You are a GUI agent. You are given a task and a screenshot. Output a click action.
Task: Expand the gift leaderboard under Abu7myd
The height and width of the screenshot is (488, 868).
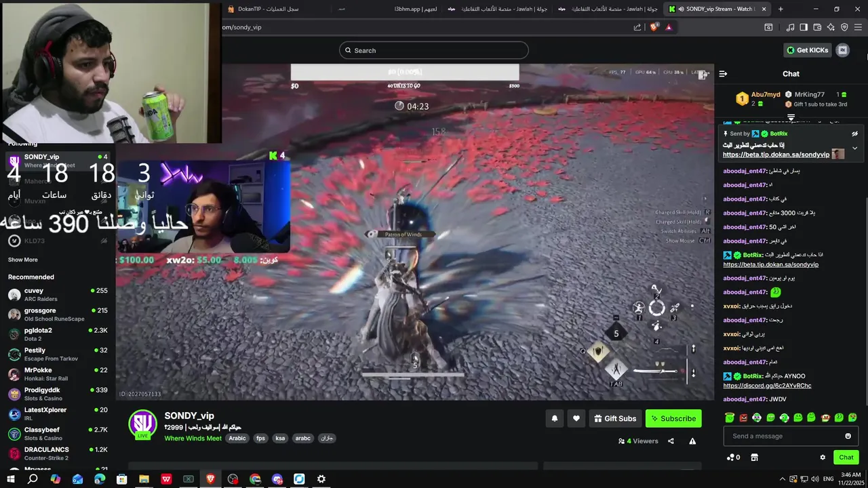pyautogui.click(x=791, y=117)
